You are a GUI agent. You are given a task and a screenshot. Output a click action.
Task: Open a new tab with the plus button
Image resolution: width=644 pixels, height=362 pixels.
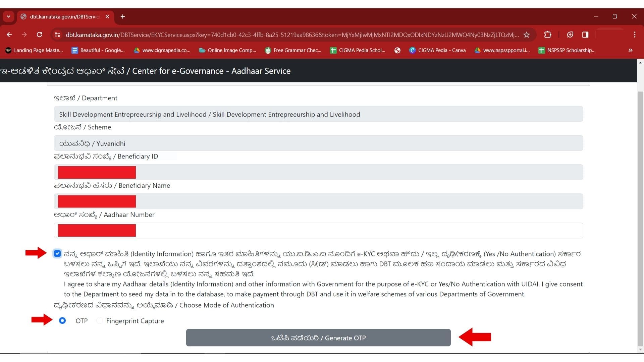pos(122,16)
